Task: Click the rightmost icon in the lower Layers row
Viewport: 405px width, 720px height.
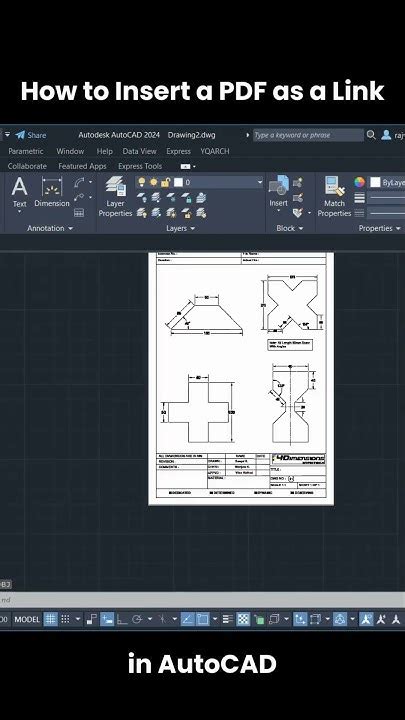Action: (201, 213)
